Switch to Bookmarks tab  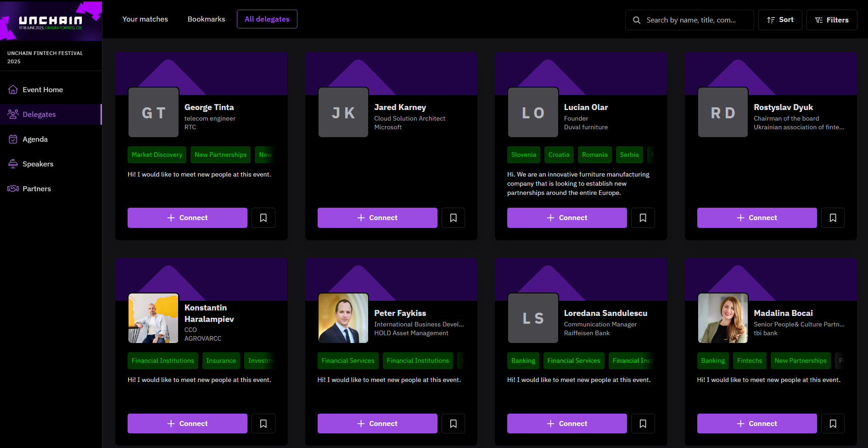tap(207, 19)
